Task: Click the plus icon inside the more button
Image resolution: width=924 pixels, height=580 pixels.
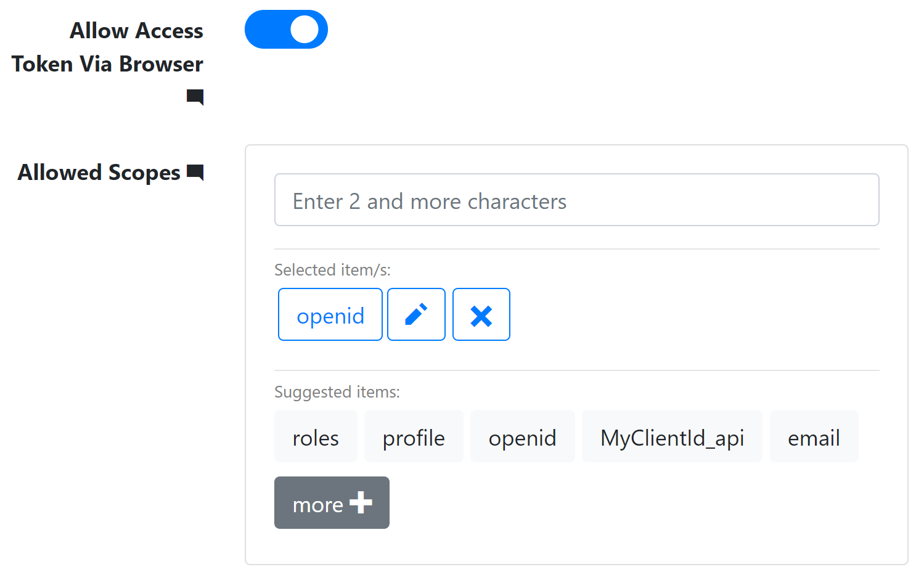Action: pos(360,502)
